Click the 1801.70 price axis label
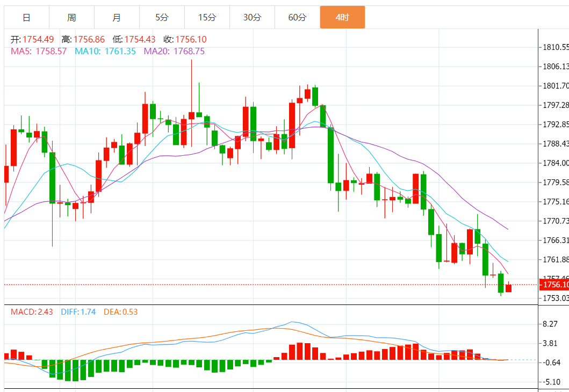Viewport: 569px width, 392px height. tap(555, 86)
